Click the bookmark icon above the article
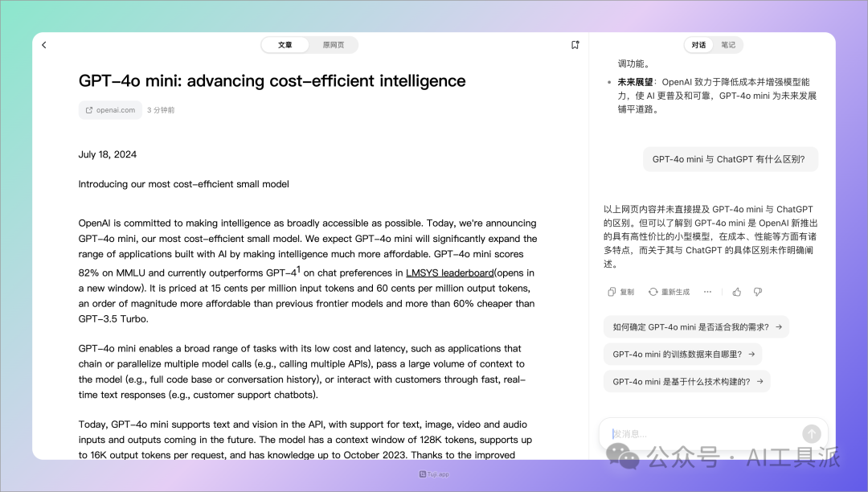Image resolution: width=868 pixels, height=492 pixels. [x=575, y=45]
